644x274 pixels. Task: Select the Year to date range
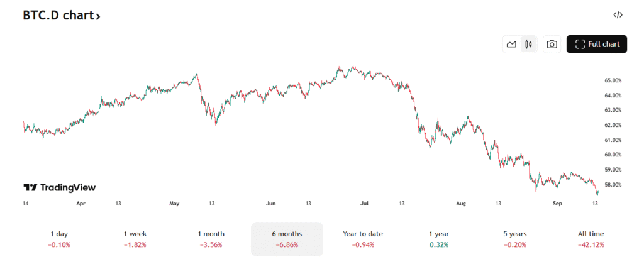pyautogui.click(x=363, y=239)
